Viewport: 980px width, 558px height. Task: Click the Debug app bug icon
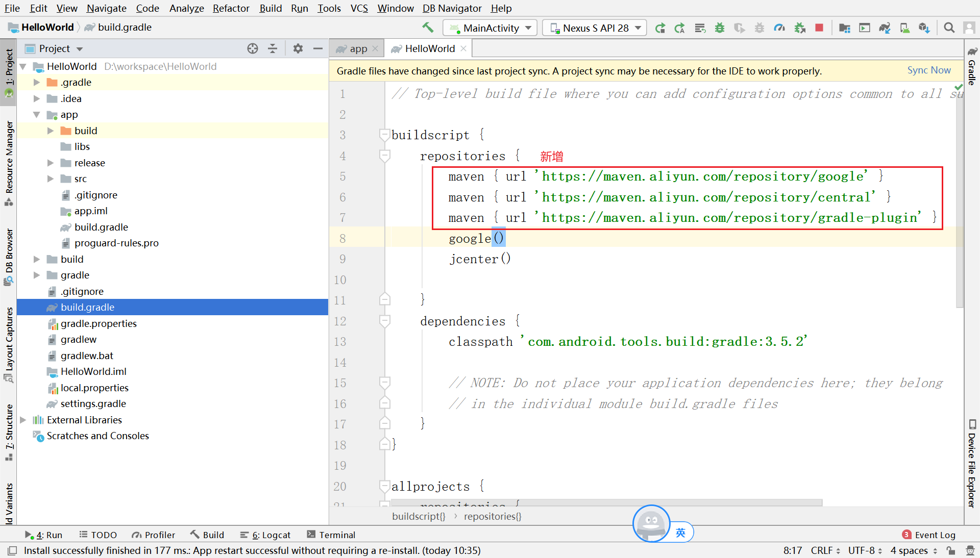tap(720, 28)
